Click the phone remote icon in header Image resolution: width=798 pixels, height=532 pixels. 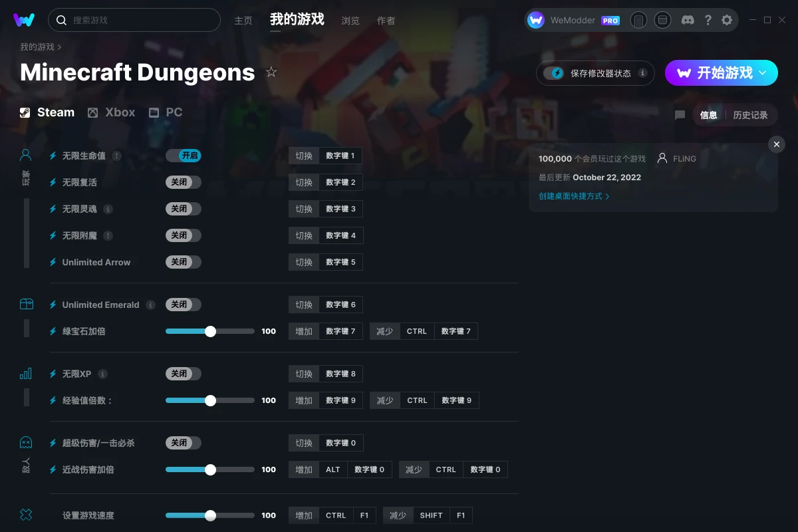tap(638, 20)
